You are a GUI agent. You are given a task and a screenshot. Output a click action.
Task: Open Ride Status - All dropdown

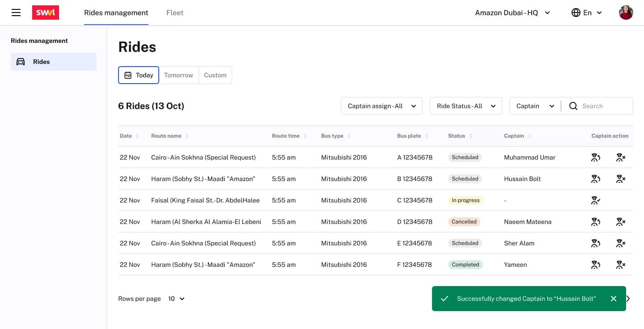[x=466, y=106]
